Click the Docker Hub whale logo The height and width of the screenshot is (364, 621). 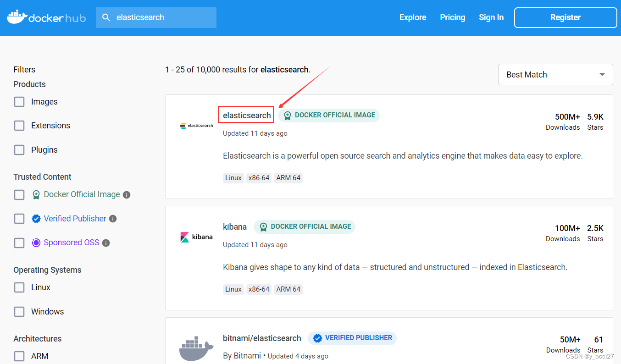point(16,17)
